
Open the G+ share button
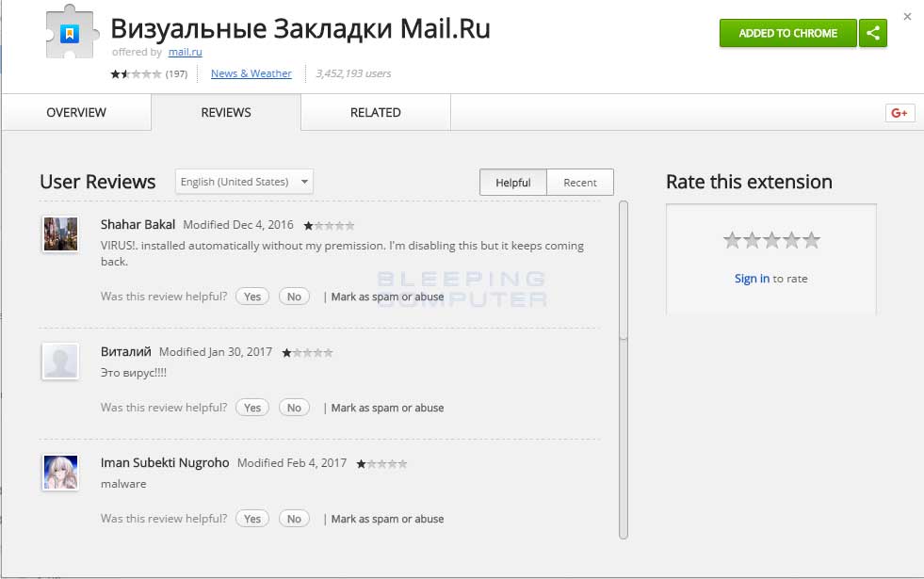click(x=900, y=112)
